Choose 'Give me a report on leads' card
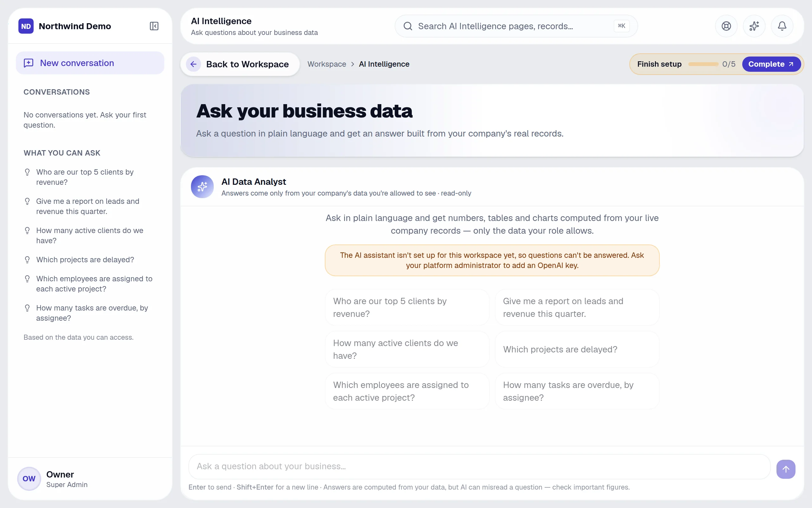Image resolution: width=812 pixels, height=508 pixels. pos(577,307)
